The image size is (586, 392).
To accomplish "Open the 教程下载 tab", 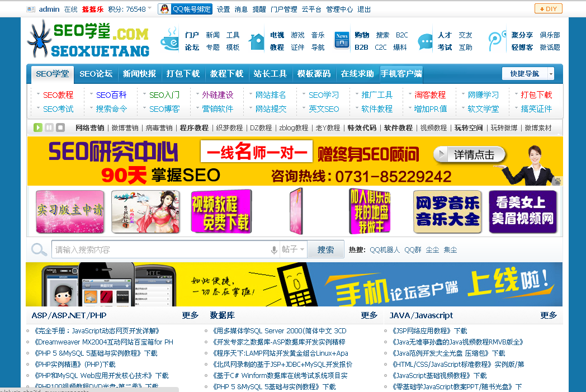I will (226, 74).
